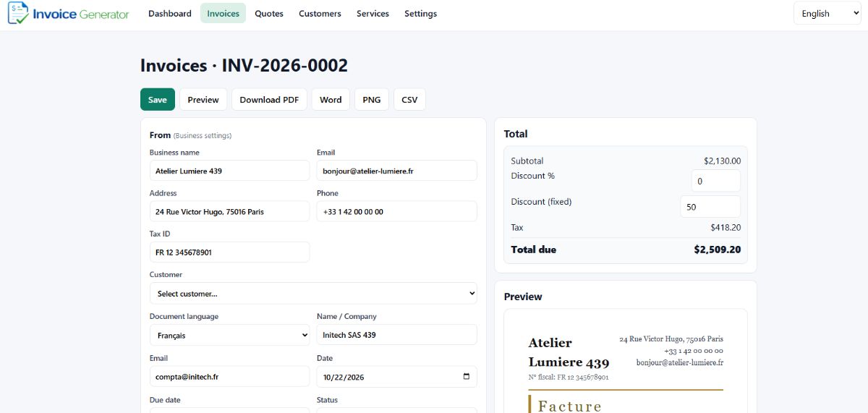Click the Total panel heading
Viewport: 868px width, 413px height.
click(516, 134)
